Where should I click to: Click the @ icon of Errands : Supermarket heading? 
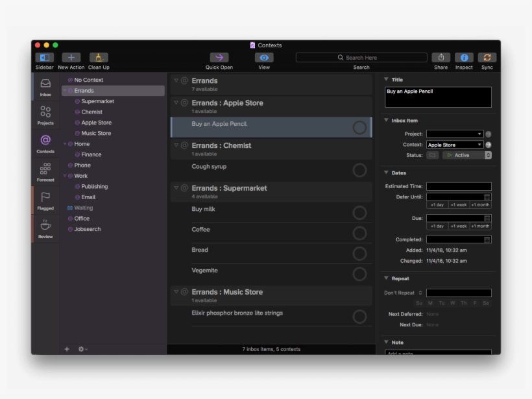(184, 188)
